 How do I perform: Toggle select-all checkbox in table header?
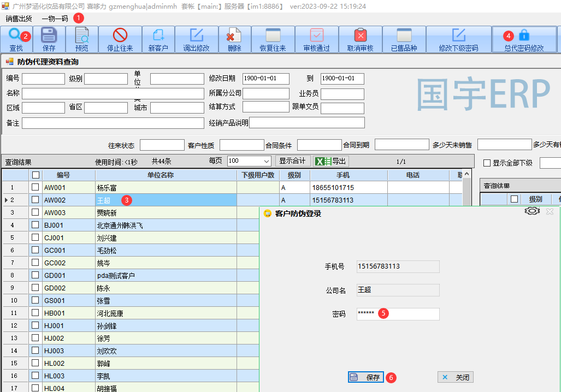click(36, 175)
